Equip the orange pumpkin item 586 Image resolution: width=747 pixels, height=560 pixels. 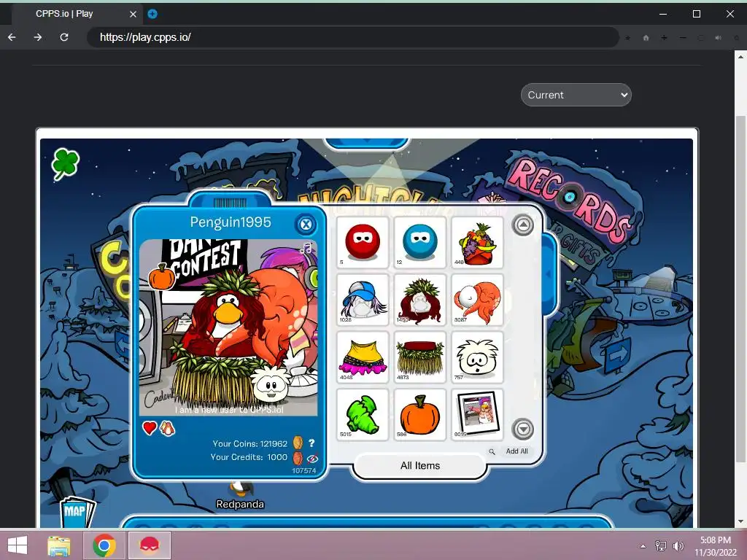click(x=419, y=415)
